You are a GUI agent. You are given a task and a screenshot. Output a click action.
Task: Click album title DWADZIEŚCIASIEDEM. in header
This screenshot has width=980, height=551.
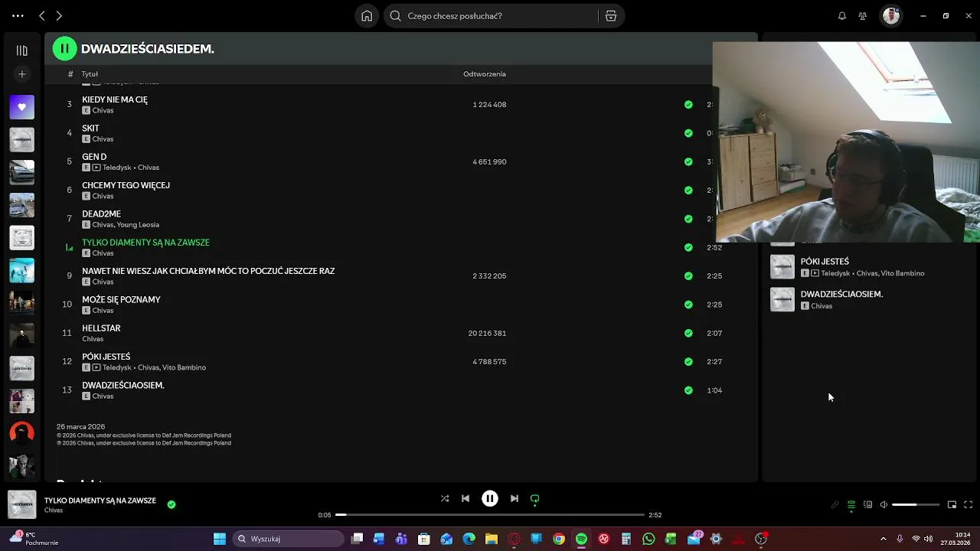pos(147,49)
